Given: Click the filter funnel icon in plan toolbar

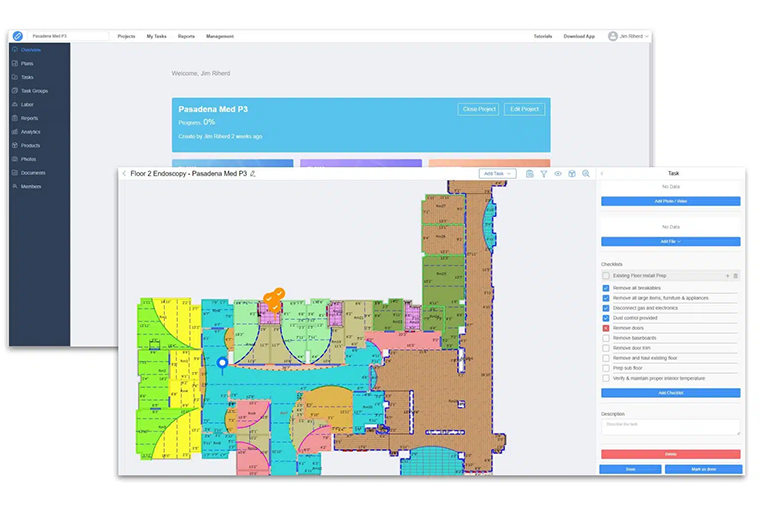Looking at the screenshot, I should click(x=544, y=174).
